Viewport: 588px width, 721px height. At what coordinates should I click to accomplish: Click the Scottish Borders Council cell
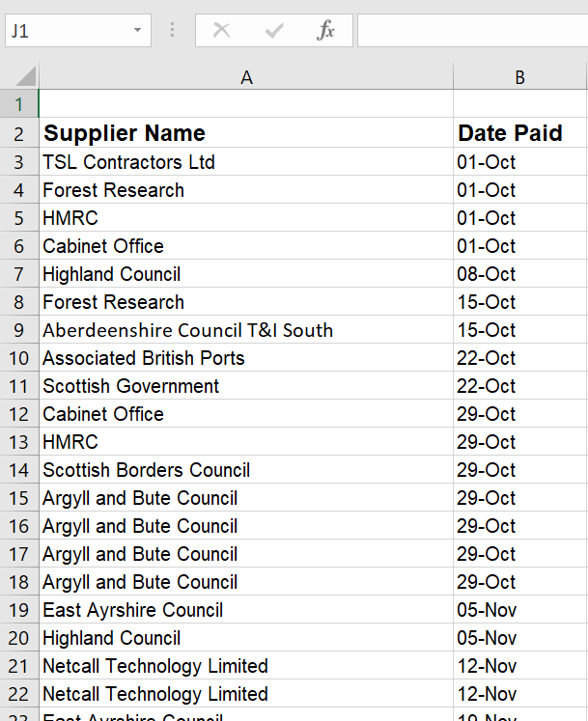click(x=146, y=470)
